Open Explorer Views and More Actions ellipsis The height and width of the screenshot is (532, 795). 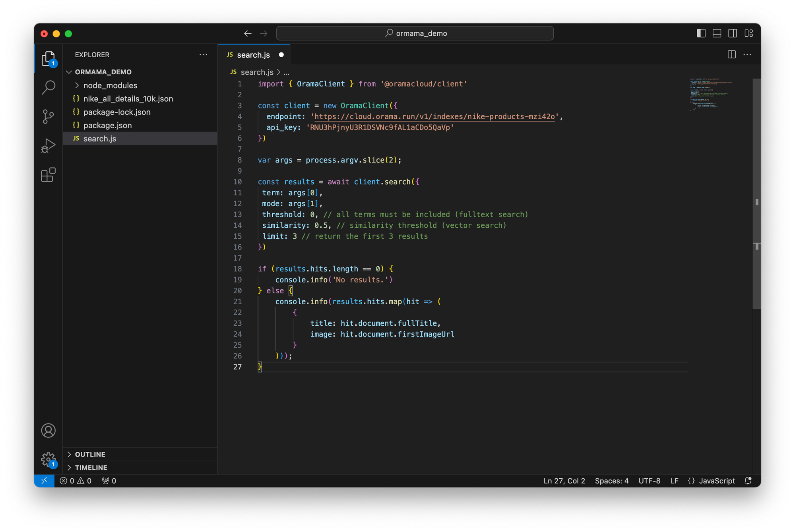click(203, 54)
